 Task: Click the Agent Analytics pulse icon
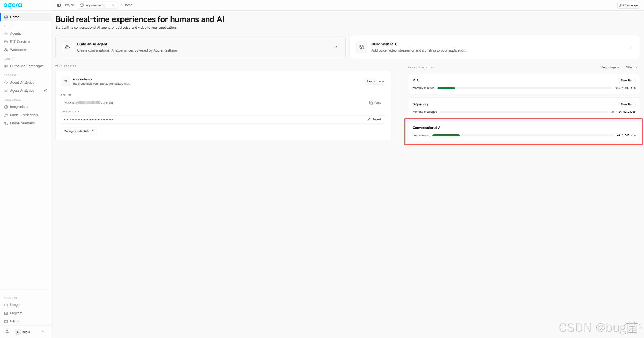tap(6, 83)
